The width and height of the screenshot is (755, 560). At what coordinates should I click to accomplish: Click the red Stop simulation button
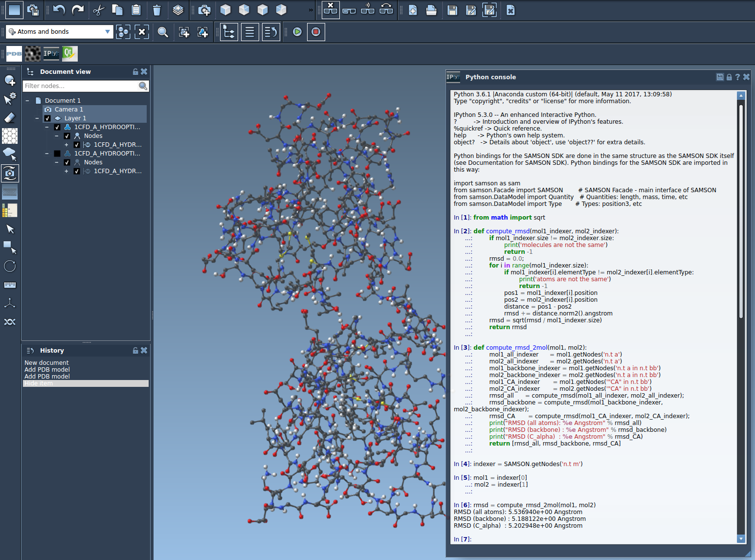click(316, 32)
